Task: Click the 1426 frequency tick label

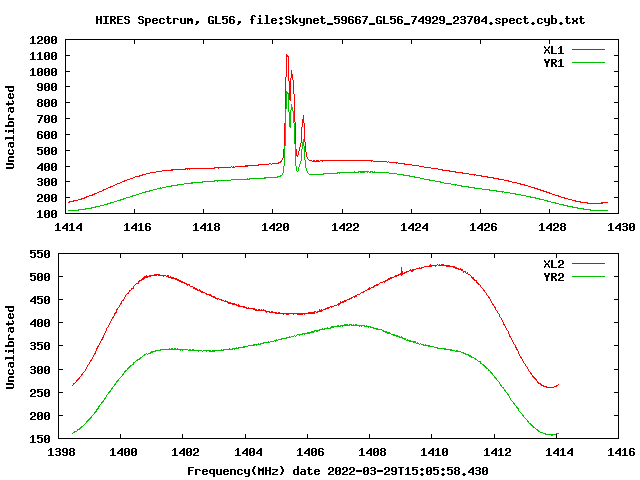Action: pyautogui.click(x=483, y=227)
